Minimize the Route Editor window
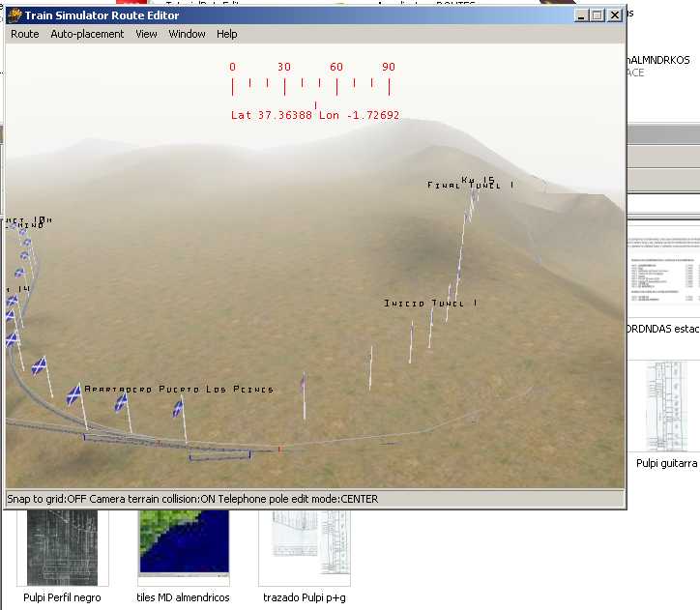 [x=580, y=15]
